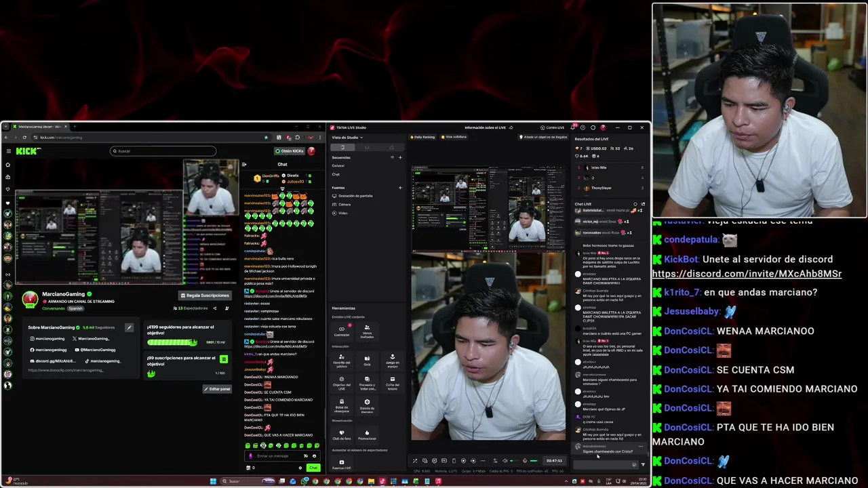
Task: Open Promocionar tool
Action: (367, 434)
